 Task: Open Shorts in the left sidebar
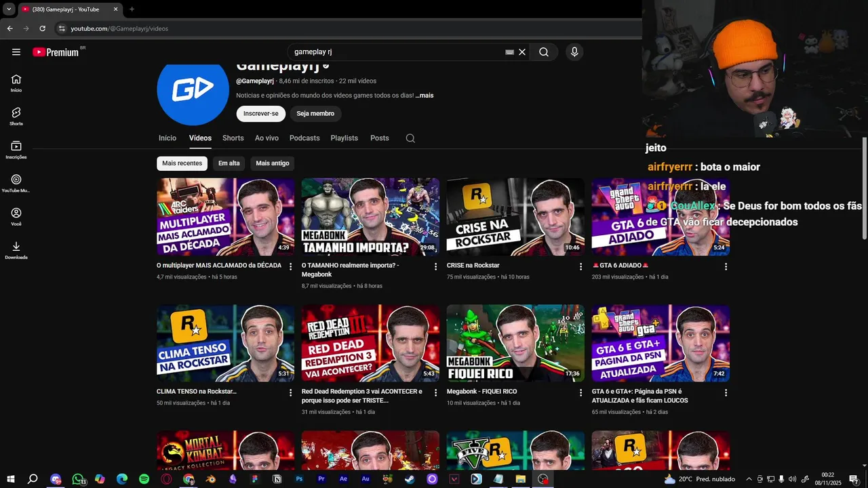click(x=16, y=116)
